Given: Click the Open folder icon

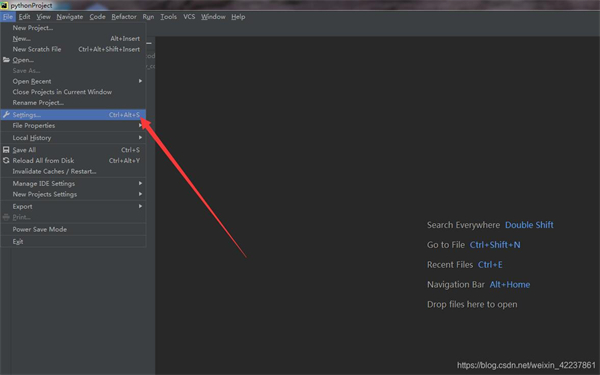Looking at the screenshot, I should (x=6, y=60).
